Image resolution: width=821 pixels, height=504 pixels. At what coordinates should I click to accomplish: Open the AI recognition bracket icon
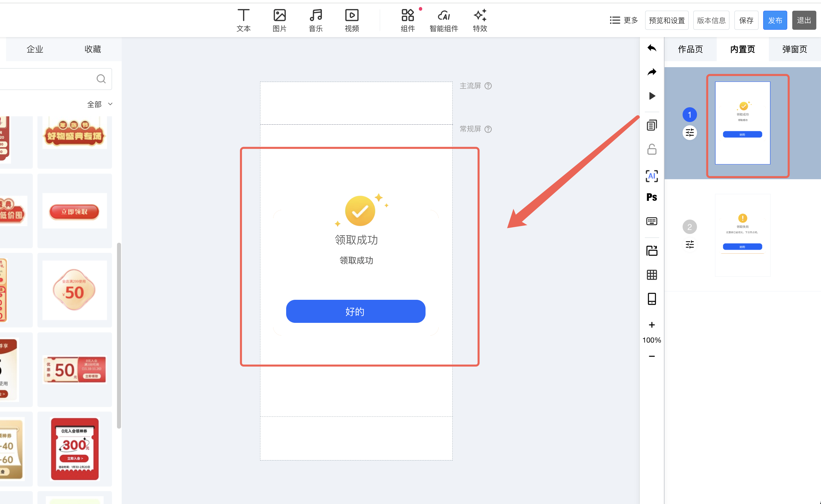tap(652, 176)
